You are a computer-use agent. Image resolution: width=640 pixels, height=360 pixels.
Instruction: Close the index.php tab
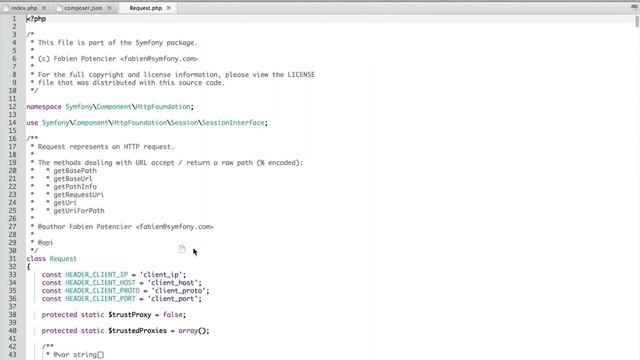(x=44, y=8)
